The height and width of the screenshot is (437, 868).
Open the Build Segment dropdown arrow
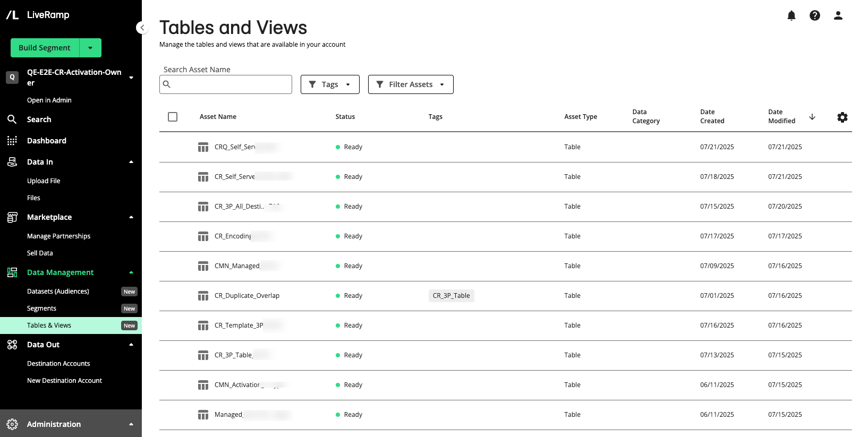point(90,48)
